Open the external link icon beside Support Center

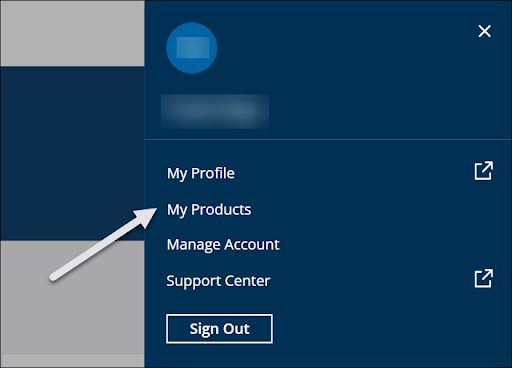(x=483, y=278)
